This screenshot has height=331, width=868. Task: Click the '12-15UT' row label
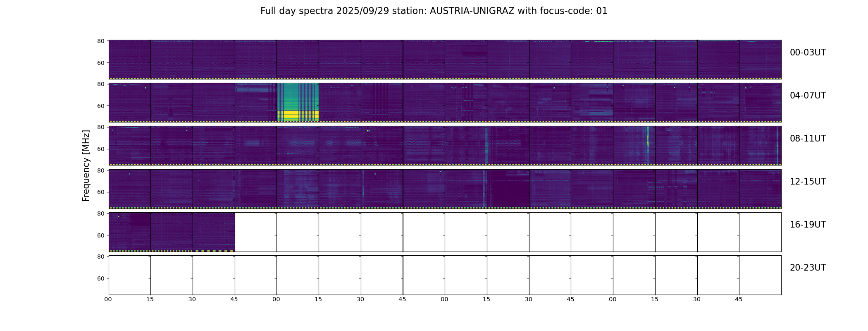point(808,182)
